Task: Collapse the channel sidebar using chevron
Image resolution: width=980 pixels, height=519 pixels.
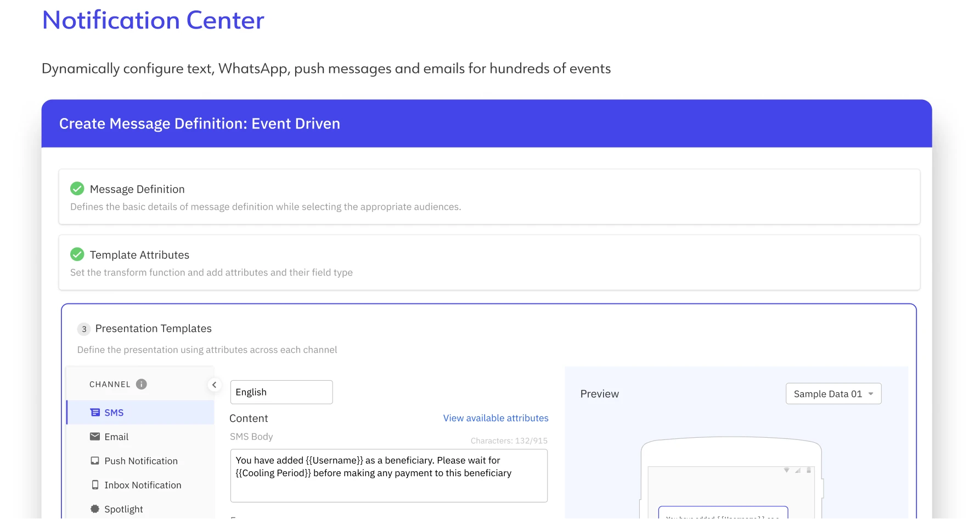Action: [x=215, y=385]
